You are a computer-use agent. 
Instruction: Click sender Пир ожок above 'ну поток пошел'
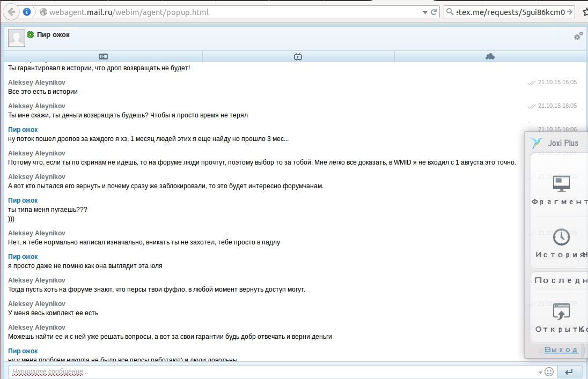click(23, 130)
